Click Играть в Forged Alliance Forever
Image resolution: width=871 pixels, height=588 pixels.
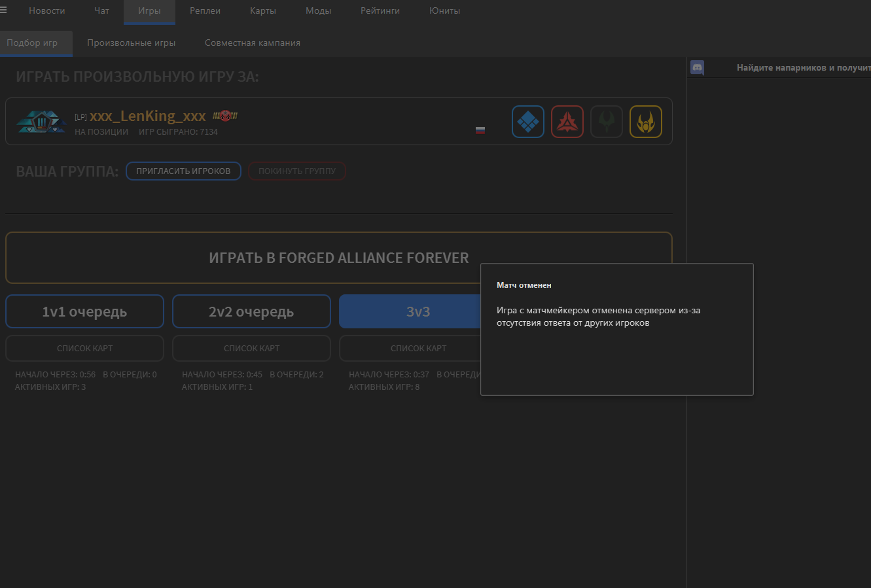(x=339, y=258)
